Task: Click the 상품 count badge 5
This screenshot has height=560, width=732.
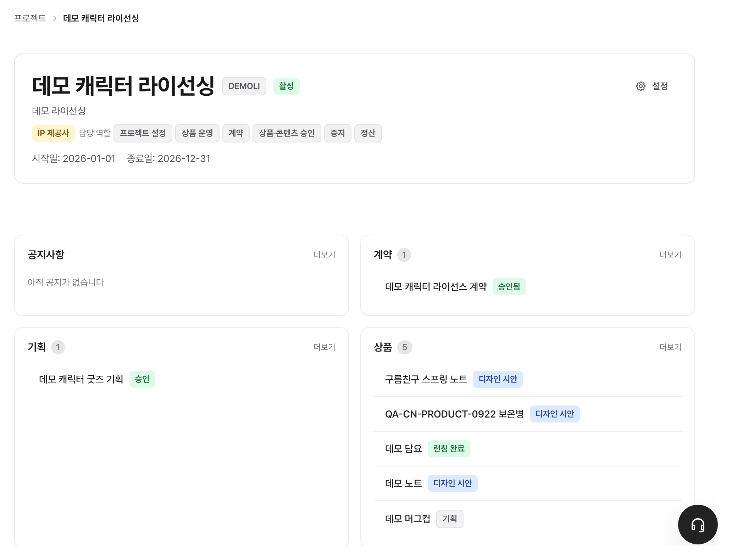Action: click(x=405, y=347)
